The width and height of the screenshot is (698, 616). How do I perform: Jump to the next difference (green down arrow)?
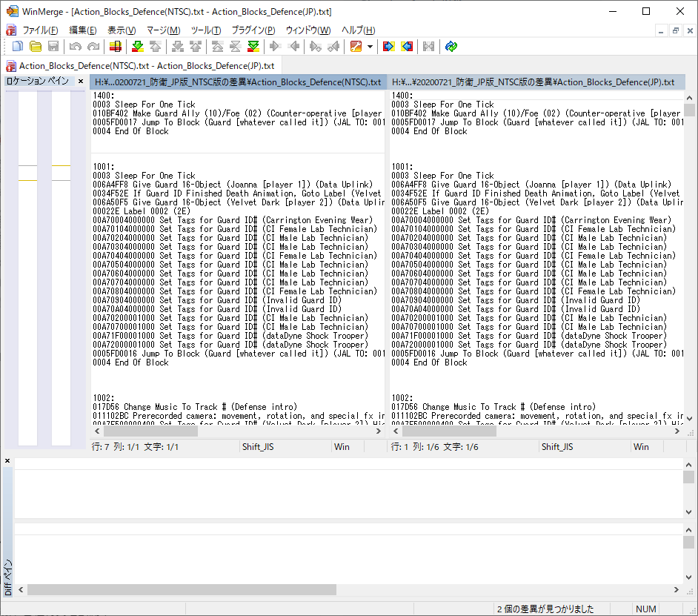point(138,47)
